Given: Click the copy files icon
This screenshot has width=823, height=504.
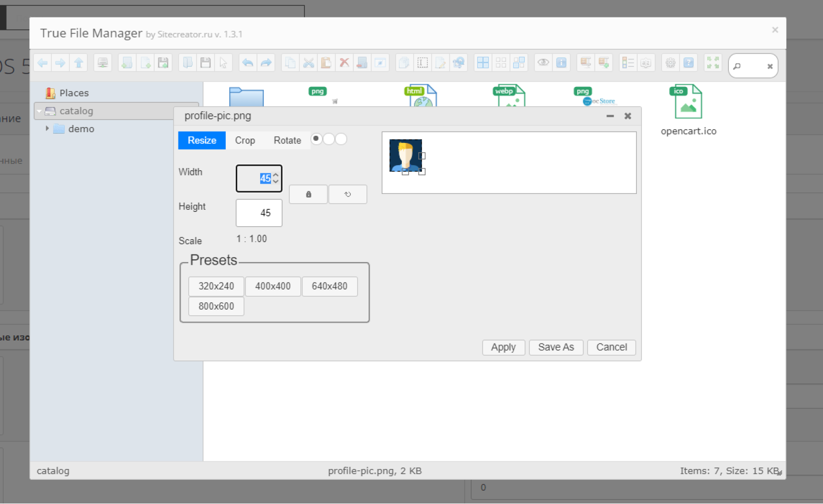Looking at the screenshot, I should [290, 63].
